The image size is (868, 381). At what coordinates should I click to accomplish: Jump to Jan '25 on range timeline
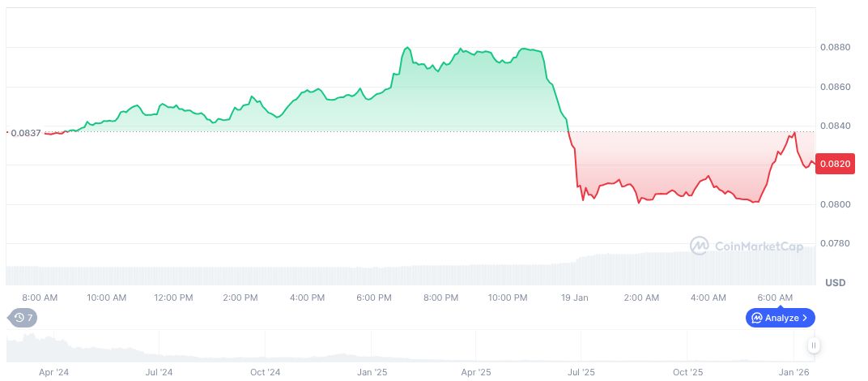coord(371,373)
